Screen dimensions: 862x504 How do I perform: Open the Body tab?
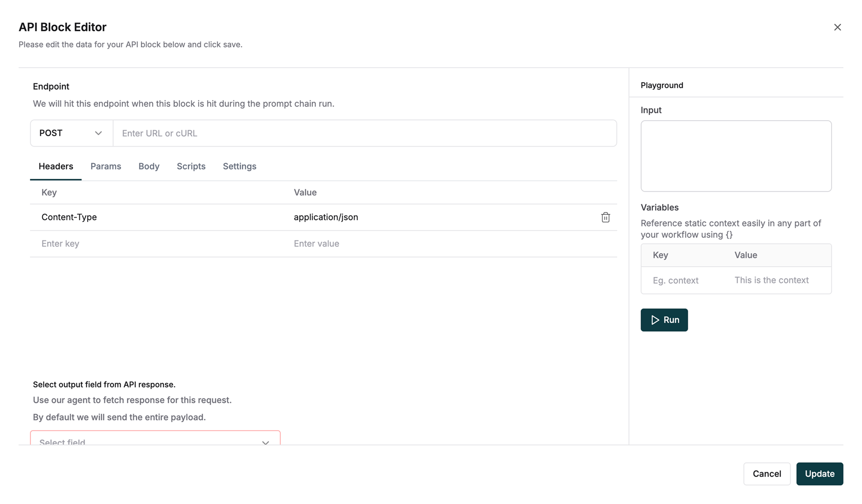point(149,166)
